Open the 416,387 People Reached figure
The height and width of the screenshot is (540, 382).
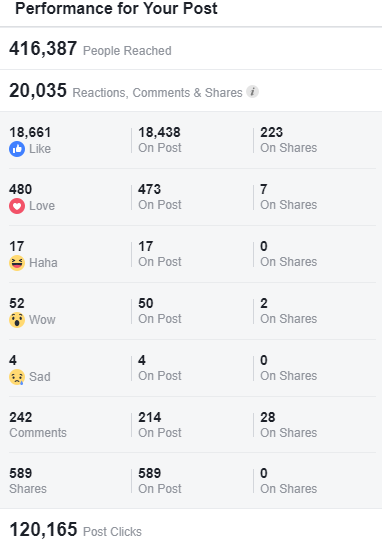[x=43, y=48]
